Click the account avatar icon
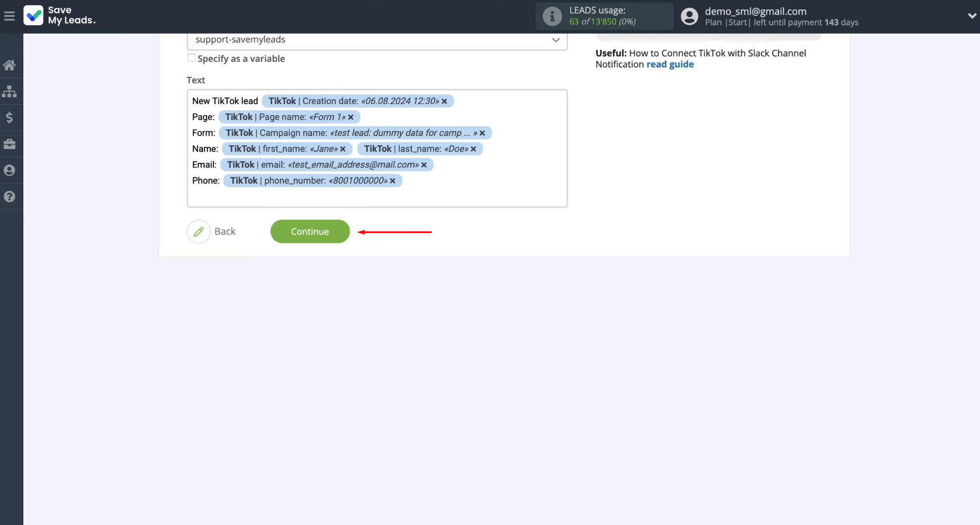This screenshot has height=525, width=980. tap(689, 16)
